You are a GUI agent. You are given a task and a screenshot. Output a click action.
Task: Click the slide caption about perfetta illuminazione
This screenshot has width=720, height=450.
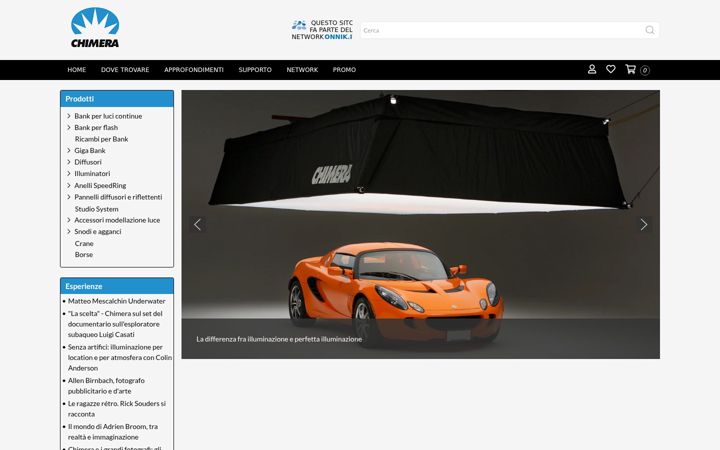click(x=279, y=339)
